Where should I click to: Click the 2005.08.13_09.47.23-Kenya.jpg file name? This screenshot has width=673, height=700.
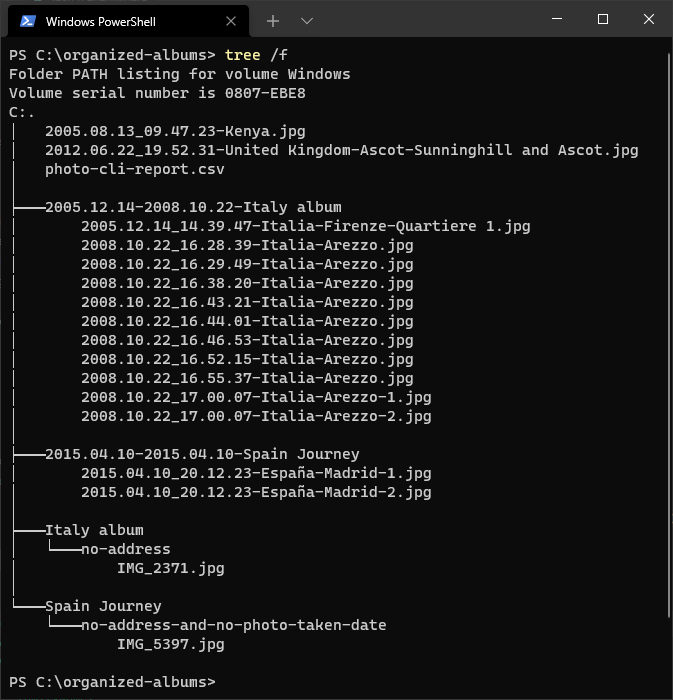(x=175, y=131)
